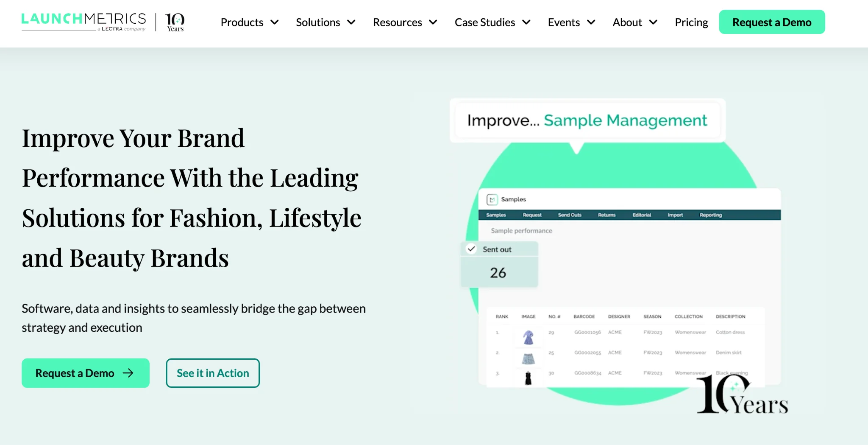
Task: Click the blue cotton dress thumbnail
Action: pos(528,337)
